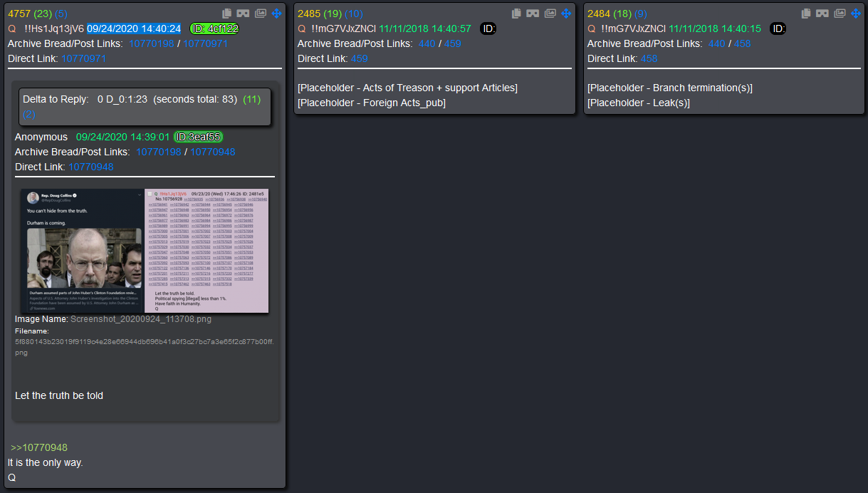
Task: Open archive post link 459 on post 2485
Action: point(453,43)
